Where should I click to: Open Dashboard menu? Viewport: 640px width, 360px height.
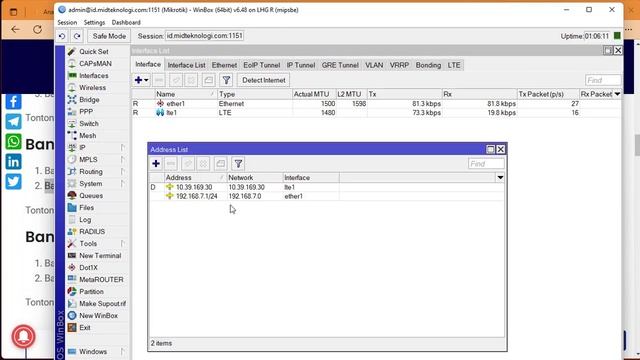click(126, 22)
